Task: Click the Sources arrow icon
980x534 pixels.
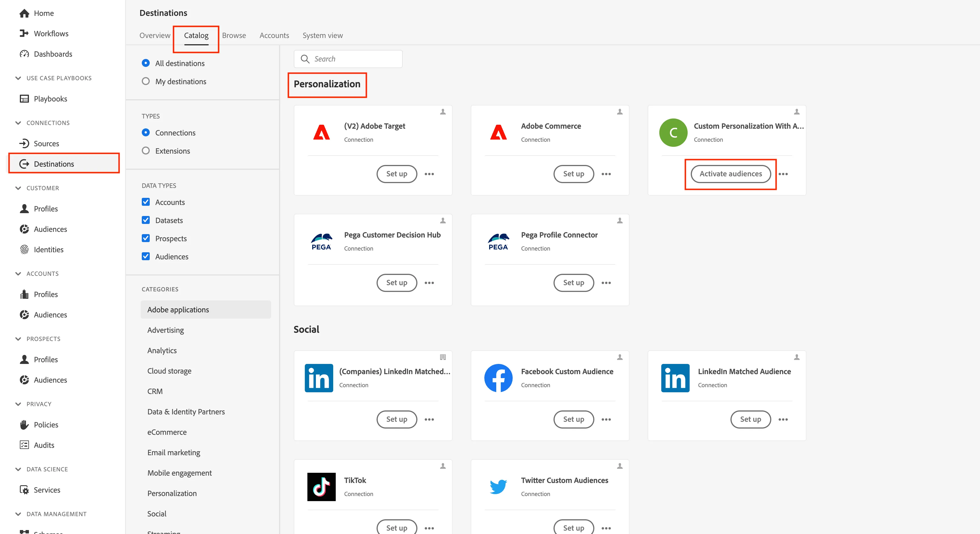Action: tap(24, 143)
